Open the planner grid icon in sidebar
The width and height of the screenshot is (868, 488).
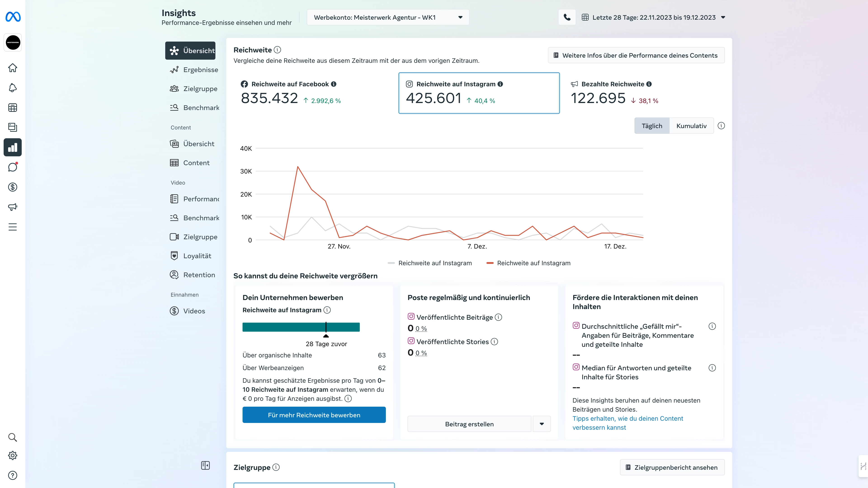[13, 108]
